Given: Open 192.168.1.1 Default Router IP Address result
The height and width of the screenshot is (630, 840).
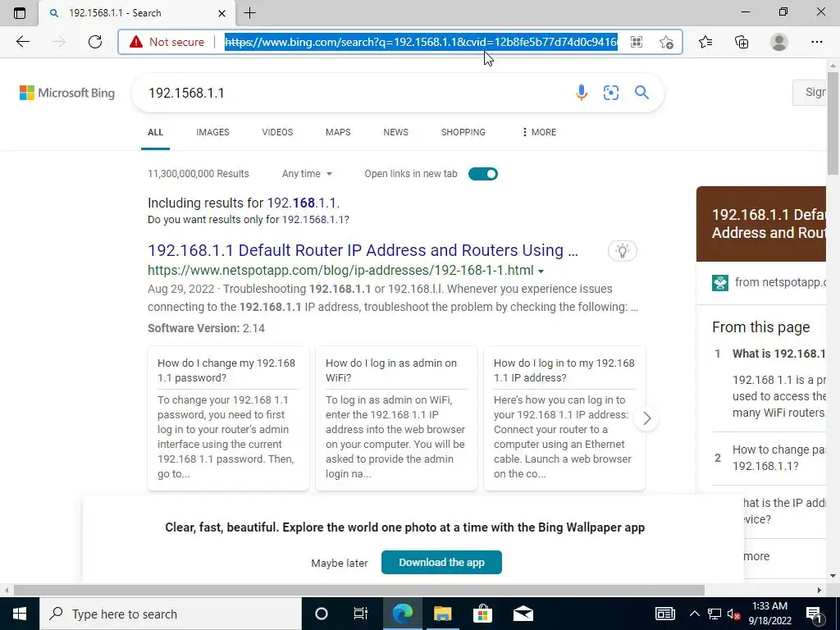Looking at the screenshot, I should (x=363, y=250).
